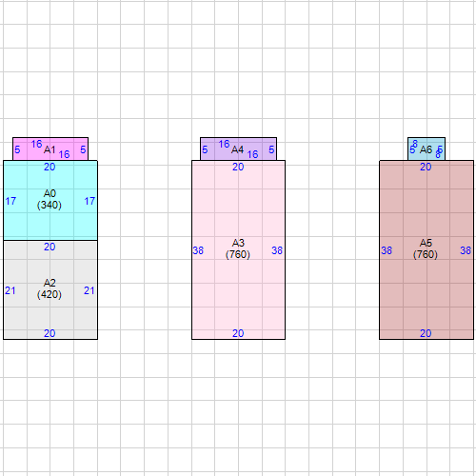The image size is (476, 476).
Task: Select the gray A2 (420) rectangle
Action: coord(50,289)
